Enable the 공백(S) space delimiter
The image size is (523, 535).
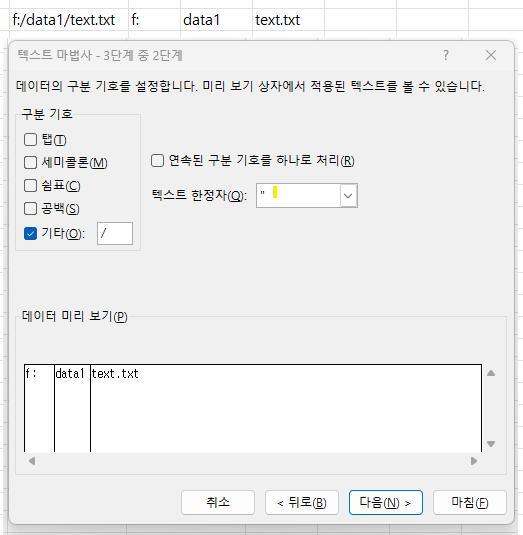click(x=30, y=208)
